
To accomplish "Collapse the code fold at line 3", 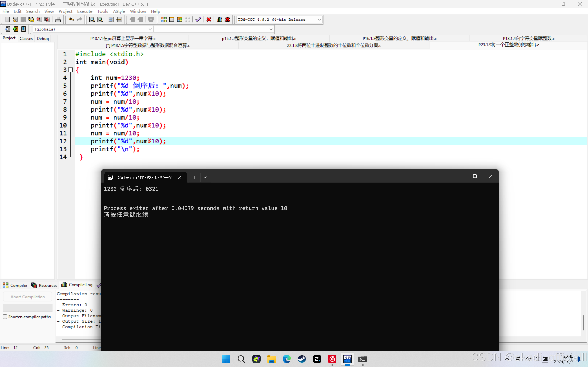I will (x=71, y=70).
